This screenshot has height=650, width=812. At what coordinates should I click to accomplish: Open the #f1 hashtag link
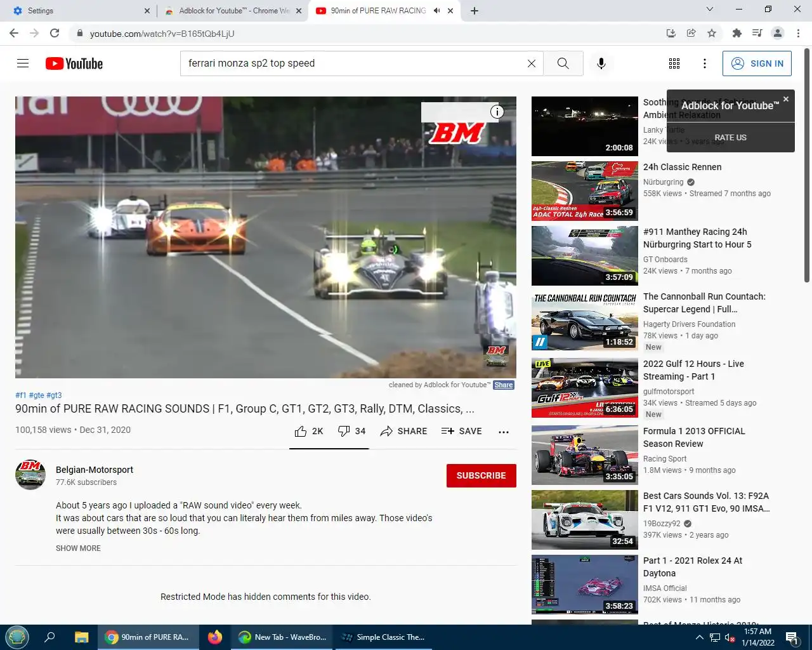click(21, 395)
